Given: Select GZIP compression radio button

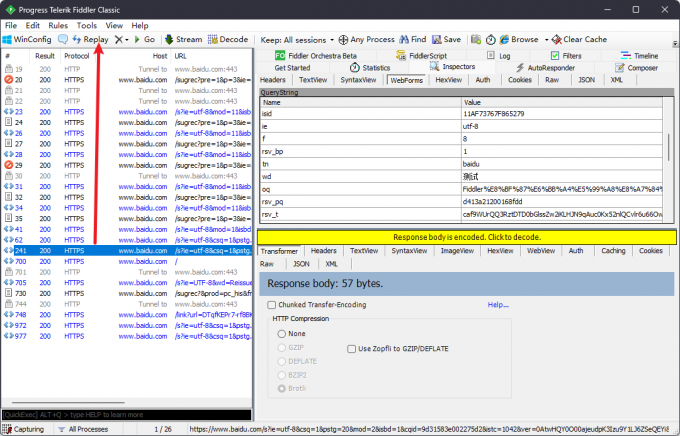Looking at the screenshot, I should [x=281, y=347].
